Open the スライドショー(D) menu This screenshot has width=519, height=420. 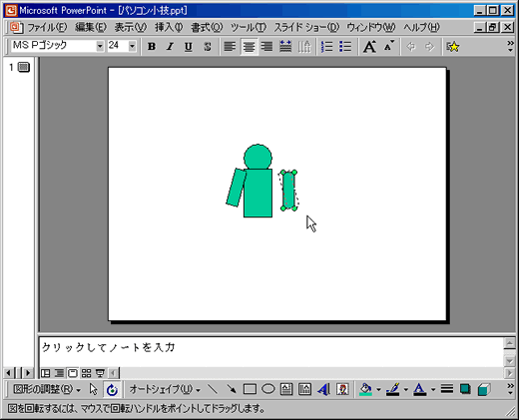point(306,27)
